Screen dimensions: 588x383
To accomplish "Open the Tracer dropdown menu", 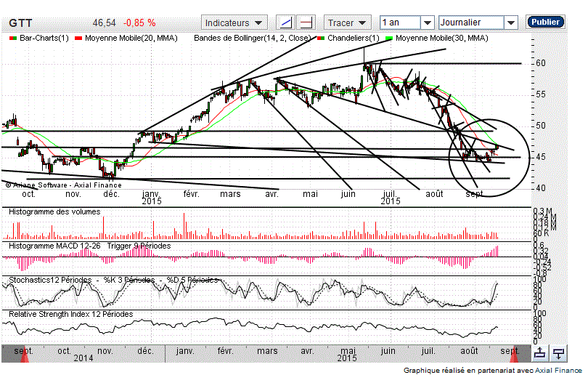I will [x=348, y=23].
